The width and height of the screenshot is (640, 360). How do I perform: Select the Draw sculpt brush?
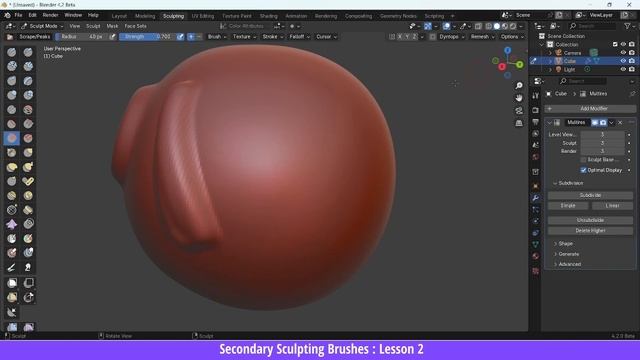pos(11,52)
